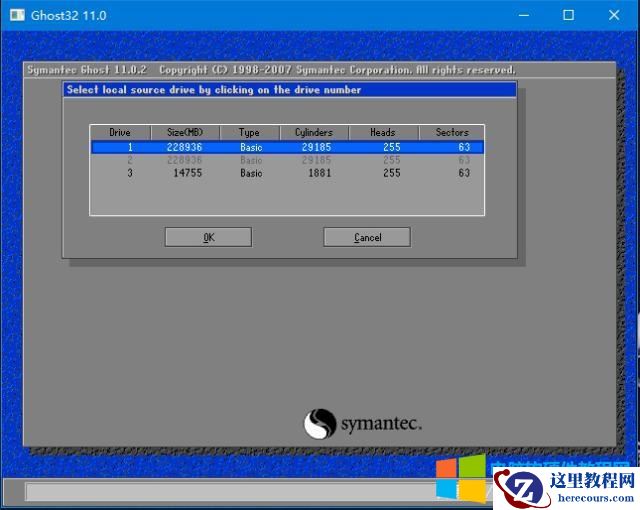This screenshot has width=640, height=510.
Task: Click the 29185 cylinders value in selected row
Action: [x=316, y=147]
